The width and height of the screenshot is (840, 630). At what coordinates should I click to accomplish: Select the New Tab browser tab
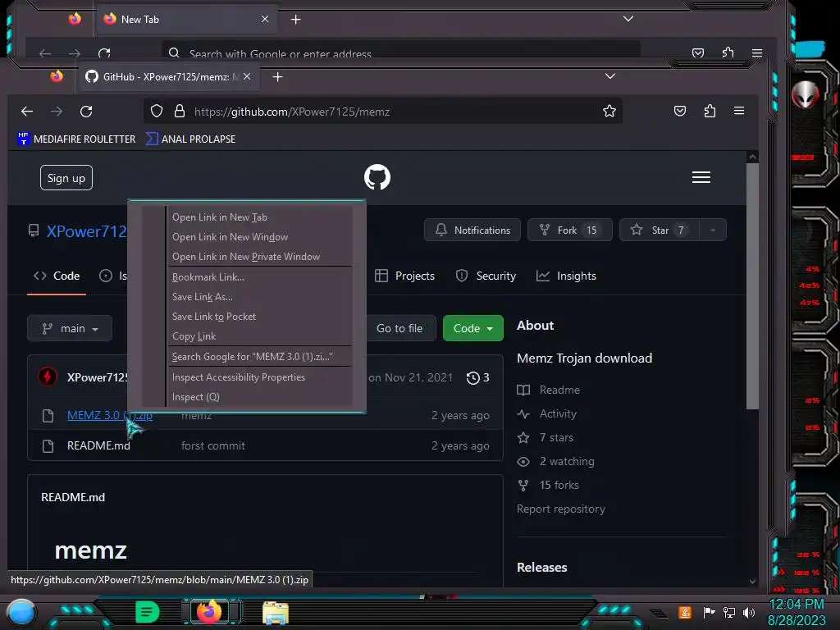(187, 20)
